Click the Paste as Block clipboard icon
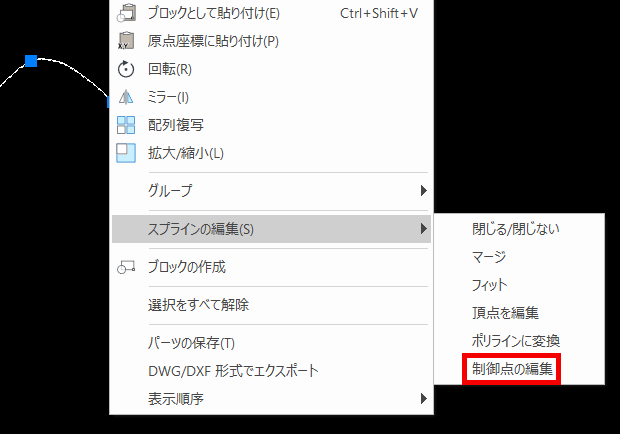 pyautogui.click(x=126, y=13)
